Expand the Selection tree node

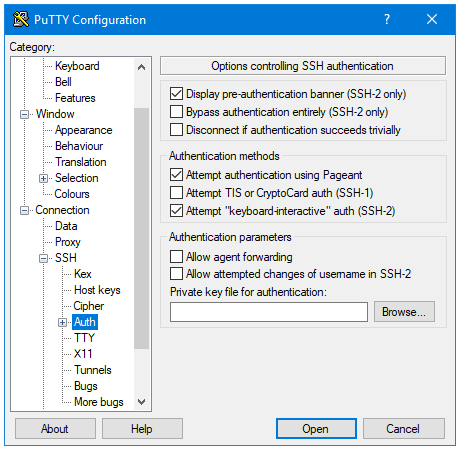tap(43, 178)
